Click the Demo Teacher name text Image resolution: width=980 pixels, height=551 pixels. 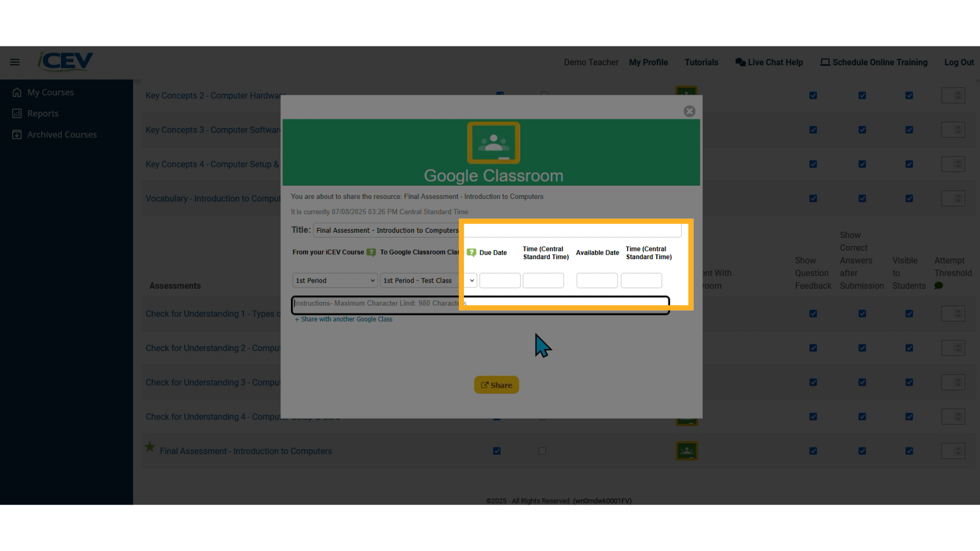591,62
